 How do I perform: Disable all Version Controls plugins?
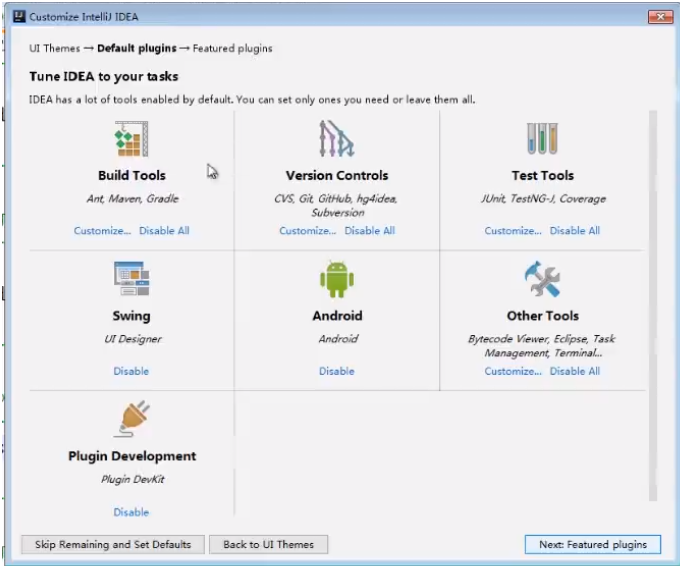point(370,231)
